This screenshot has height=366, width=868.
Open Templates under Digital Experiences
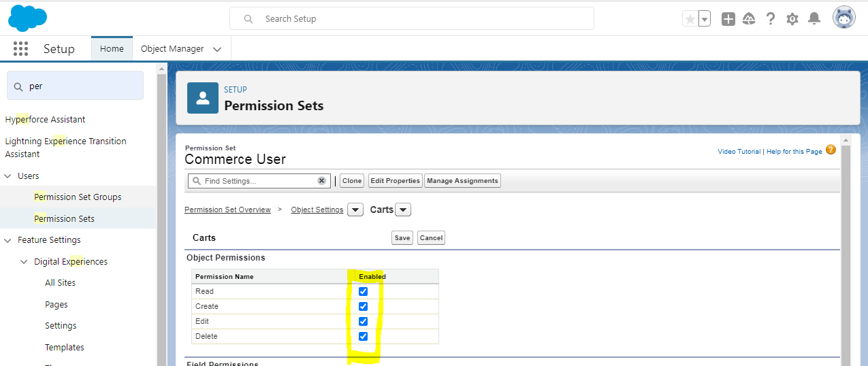pos(65,347)
